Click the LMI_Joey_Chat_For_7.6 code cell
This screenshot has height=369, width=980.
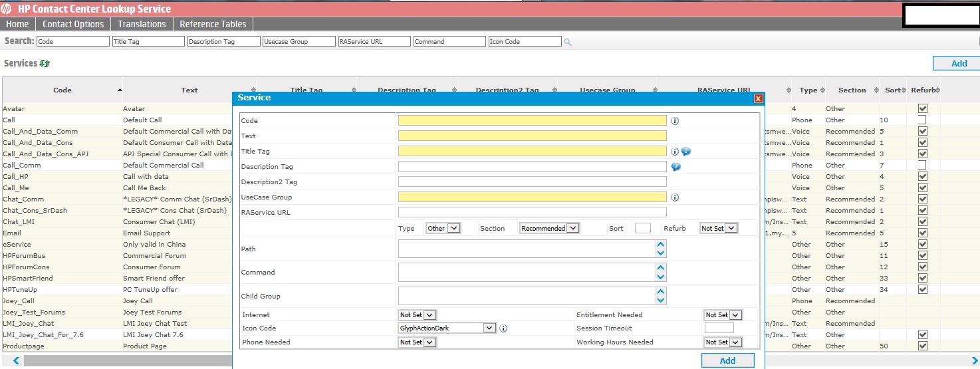point(43,335)
